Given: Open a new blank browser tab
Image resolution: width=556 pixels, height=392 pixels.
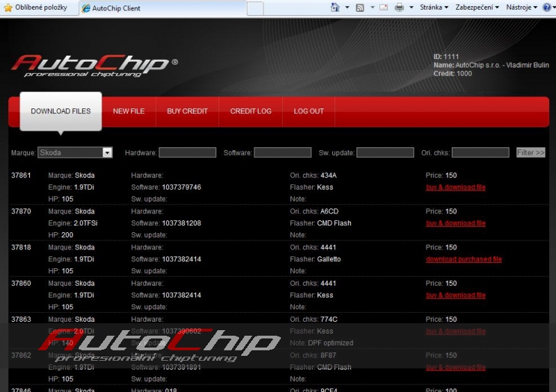Looking at the screenshot, I should (x=255, y=8).
